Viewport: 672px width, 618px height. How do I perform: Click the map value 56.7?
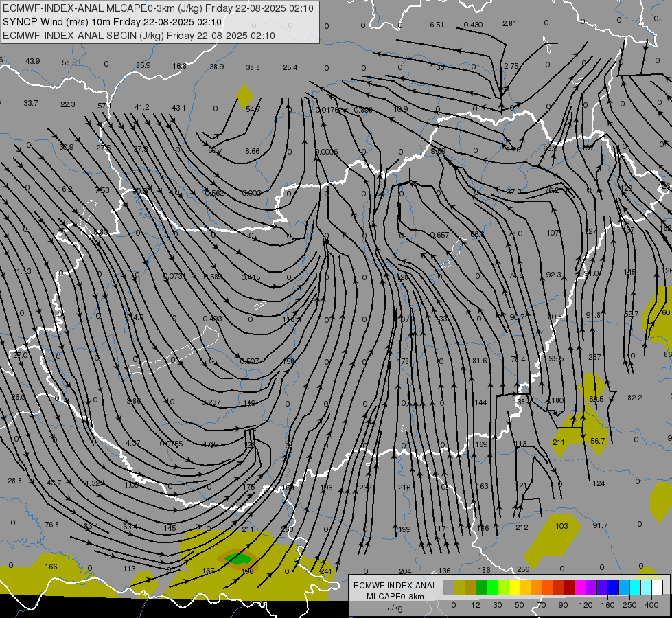(x=597, y=441)
